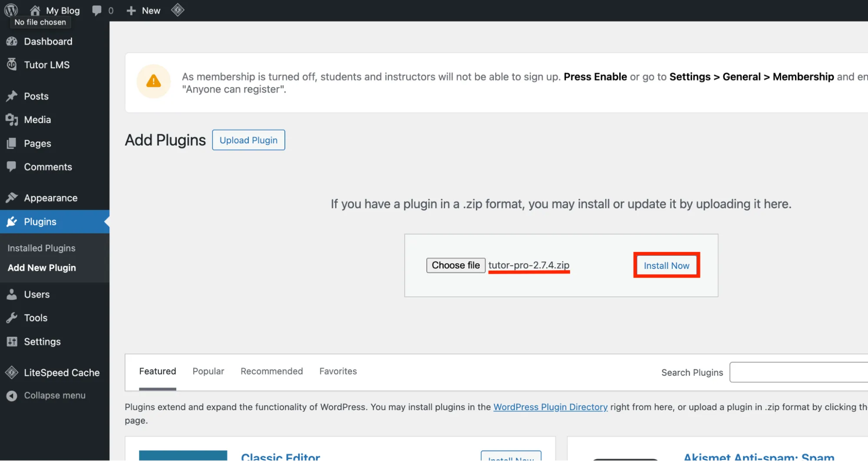The image size is (868, 461).
Task: Switch to the Favorites tab
Action: [338, 371]
